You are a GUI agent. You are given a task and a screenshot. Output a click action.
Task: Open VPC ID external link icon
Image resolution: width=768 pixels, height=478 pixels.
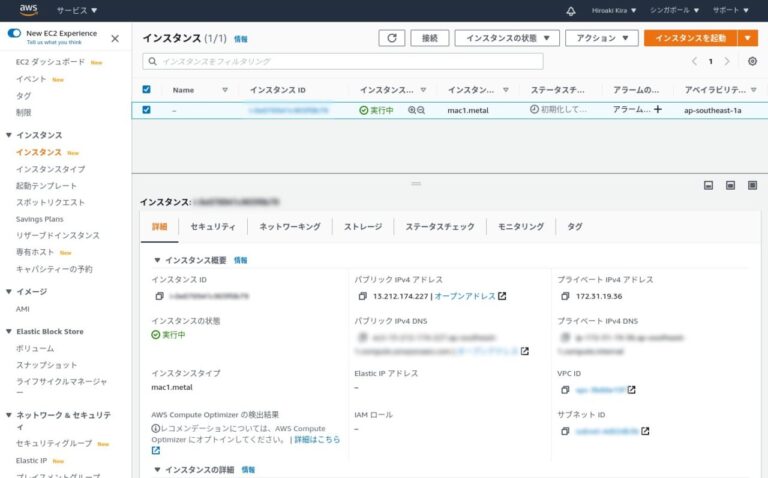coord(631,390)
